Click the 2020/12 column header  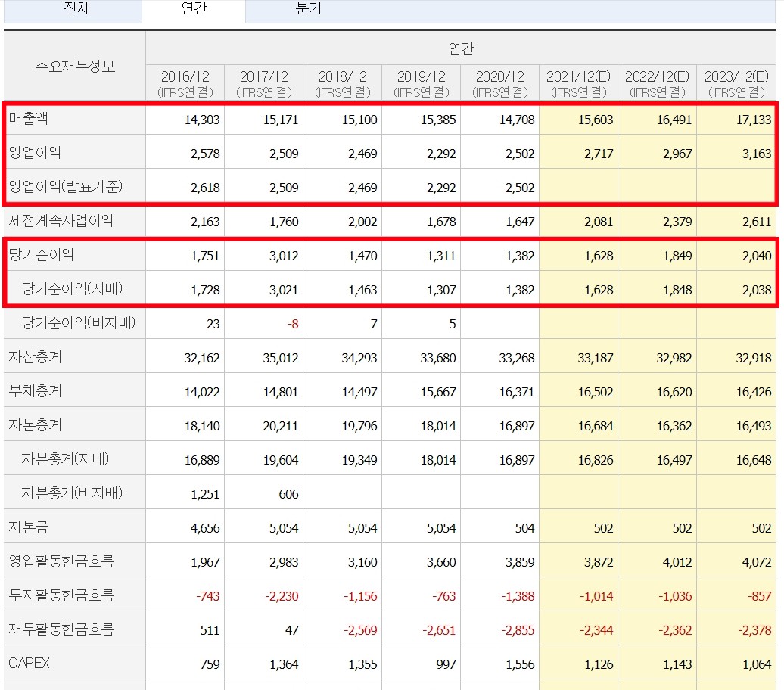pyautogui.click(x=500, y=83)
